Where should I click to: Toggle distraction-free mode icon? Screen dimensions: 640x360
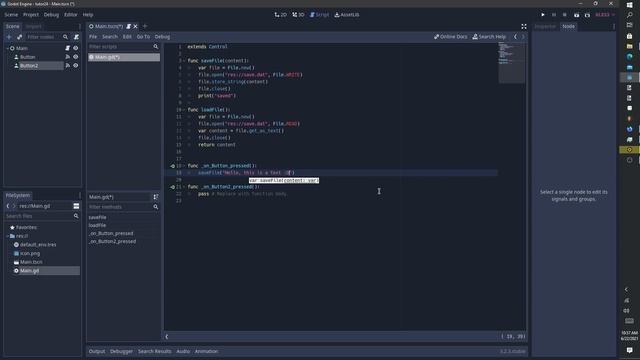click(524, 26)
